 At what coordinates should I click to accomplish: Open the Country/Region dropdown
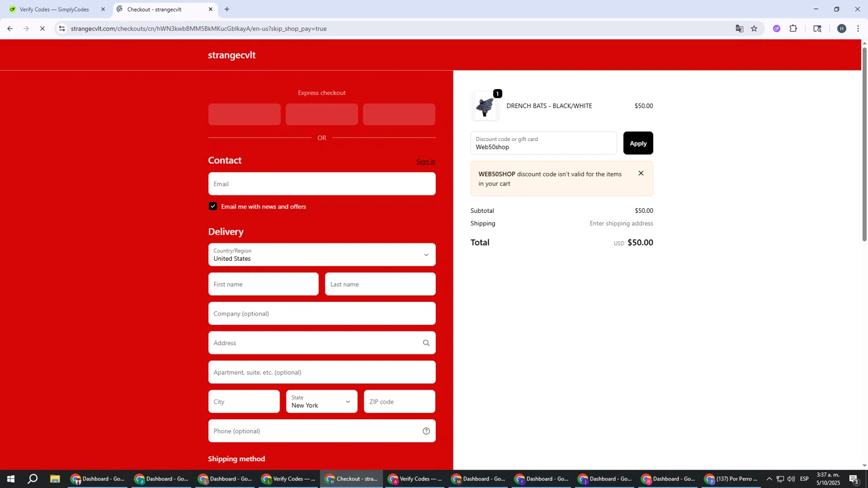click(322, 255)
